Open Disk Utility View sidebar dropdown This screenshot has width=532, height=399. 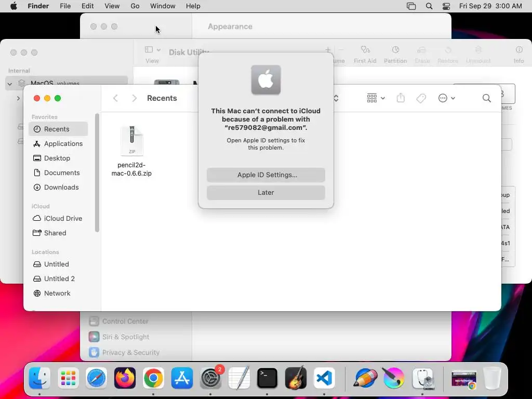click(x=152, y=50)
